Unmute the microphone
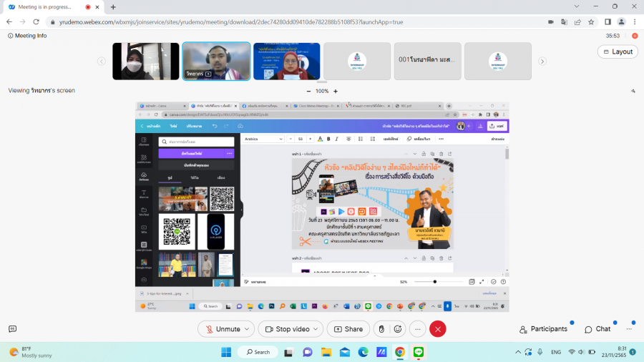 pos(222,329)
